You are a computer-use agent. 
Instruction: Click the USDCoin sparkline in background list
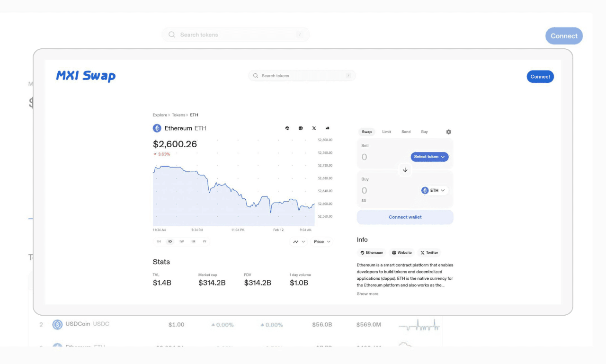tap(419, 325)
